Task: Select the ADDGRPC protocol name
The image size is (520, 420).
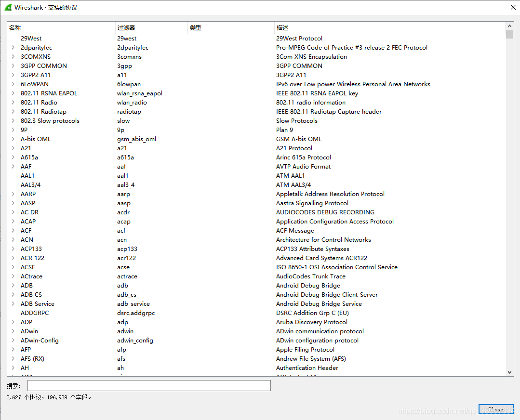Action: click(x=35, y=313)
